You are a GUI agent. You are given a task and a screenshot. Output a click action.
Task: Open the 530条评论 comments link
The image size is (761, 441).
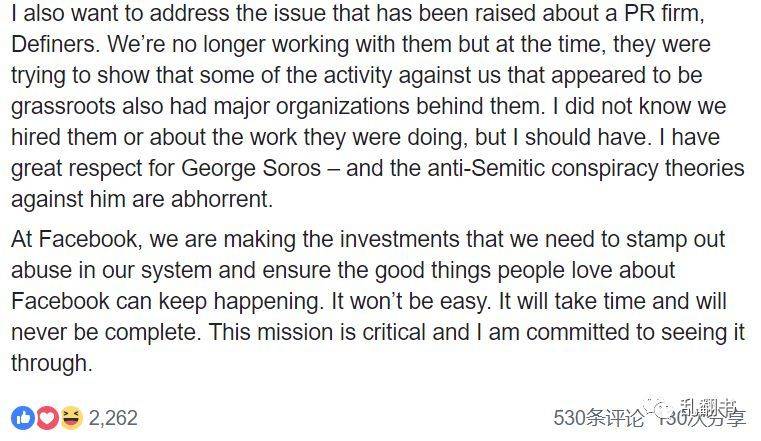coord(598,418)
